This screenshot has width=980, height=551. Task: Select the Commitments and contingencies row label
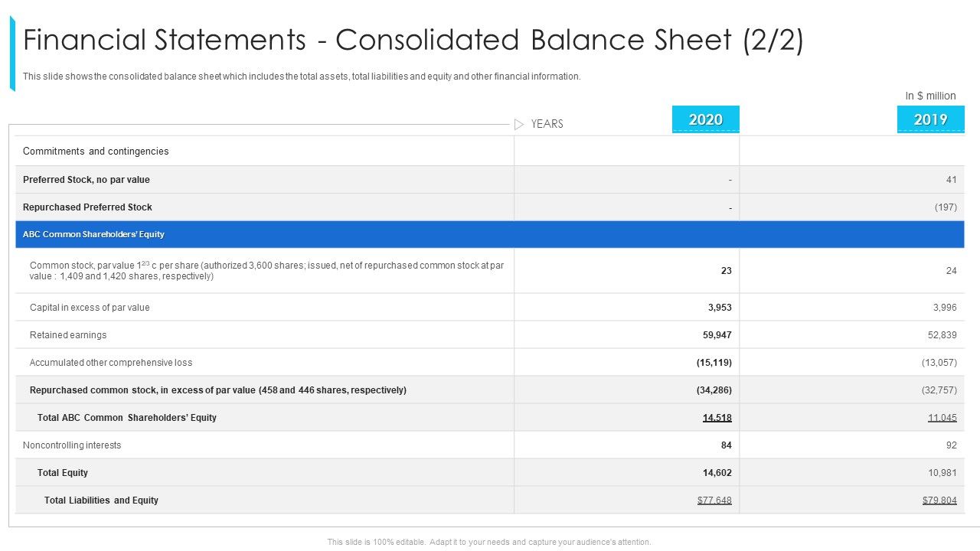[x=96, y=152]
